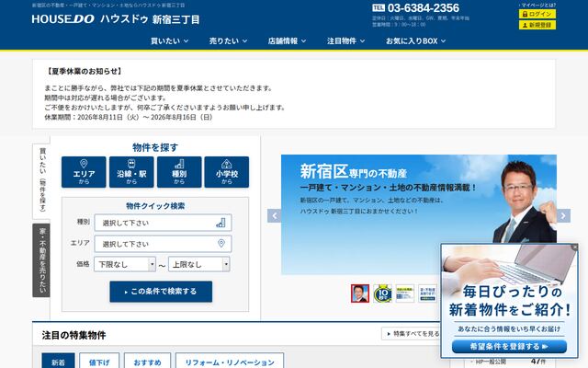Image resolution: width=588 pixels, height=368 pixels.
Task: Click the map pin icon in エリア field
Action: [221, 243]
